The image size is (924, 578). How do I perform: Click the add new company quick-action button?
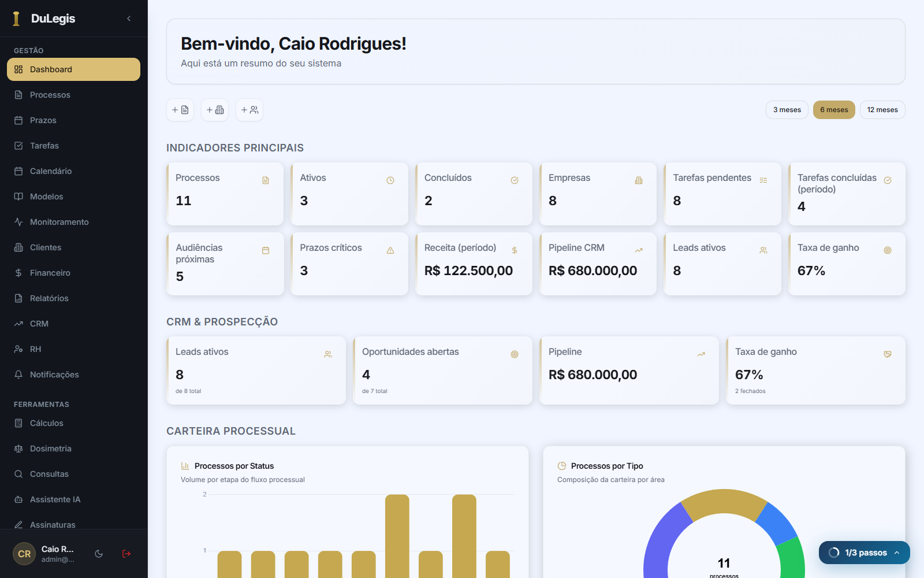pos(215,110)
